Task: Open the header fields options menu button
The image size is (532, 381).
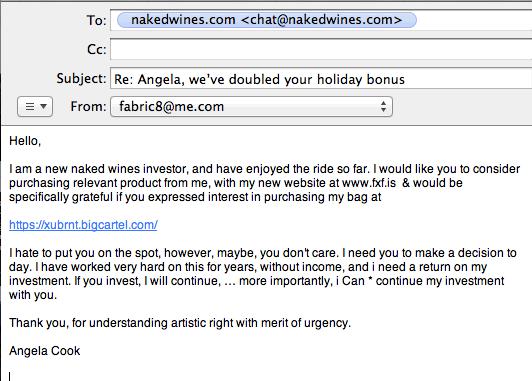Action: [35, 107]
